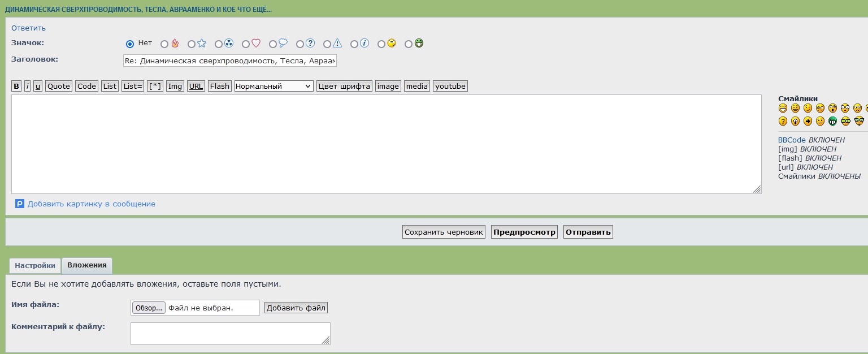The height and width of the screenshot is (354, 868).
Task: Open the font size dropdown showing Нормальный
Action: 274,86
